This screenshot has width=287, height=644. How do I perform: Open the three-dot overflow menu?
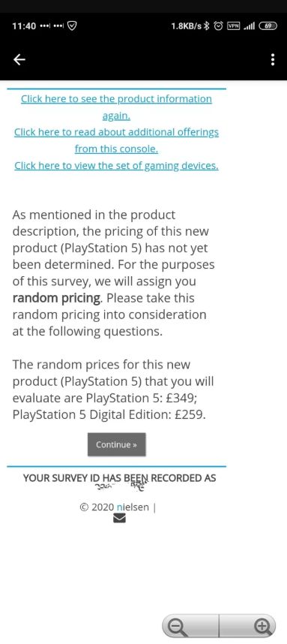coord(273,60)
